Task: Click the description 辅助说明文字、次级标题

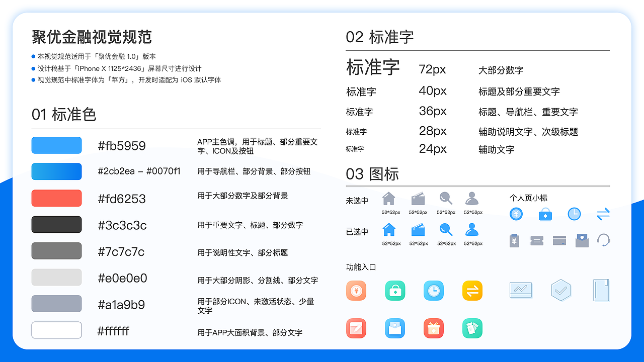Action: [528, 132]
